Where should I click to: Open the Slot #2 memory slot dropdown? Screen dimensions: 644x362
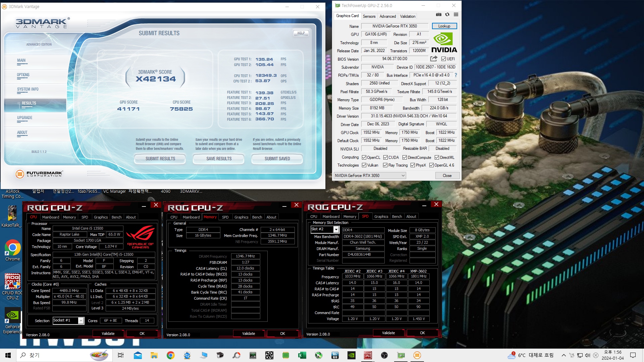tap(325, 229)
